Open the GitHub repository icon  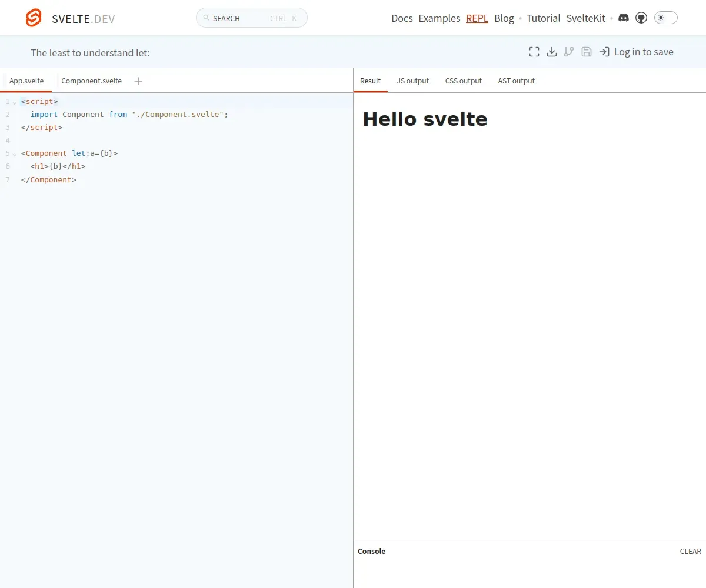click(641, 18)
